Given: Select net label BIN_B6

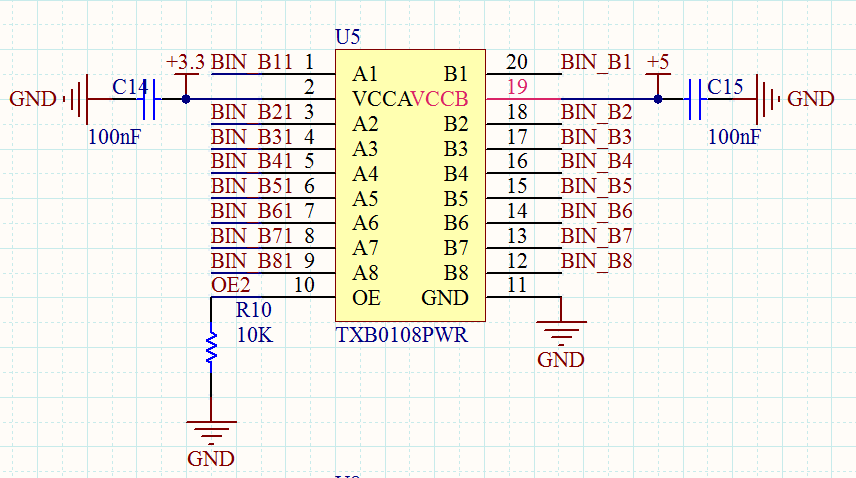Looking at the screenshot, I should point(596,211).
